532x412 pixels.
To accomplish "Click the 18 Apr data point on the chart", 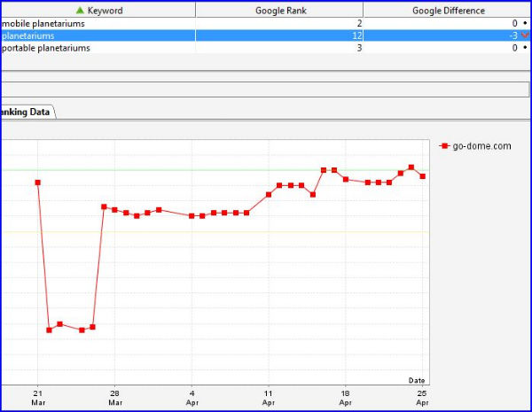I will pos(346,179).
